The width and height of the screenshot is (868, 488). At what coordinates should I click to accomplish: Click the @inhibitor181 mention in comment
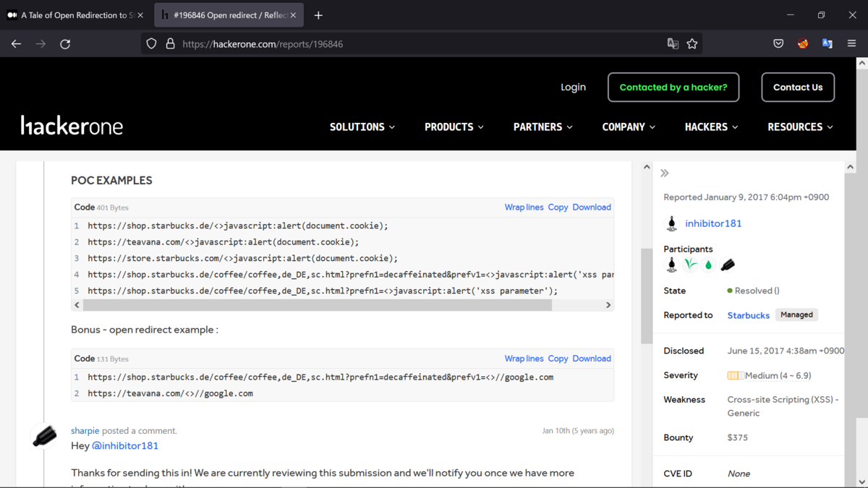[x=125, y=446]
